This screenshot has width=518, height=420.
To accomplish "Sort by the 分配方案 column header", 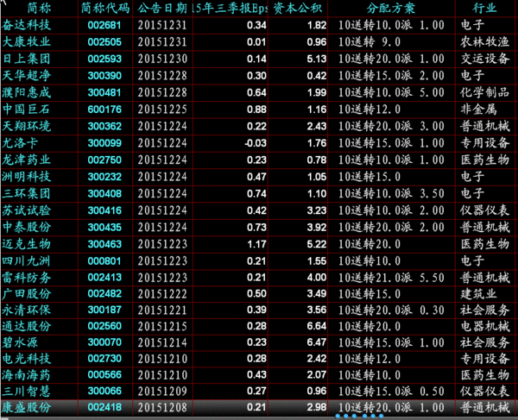I will [x=391, y=9].
